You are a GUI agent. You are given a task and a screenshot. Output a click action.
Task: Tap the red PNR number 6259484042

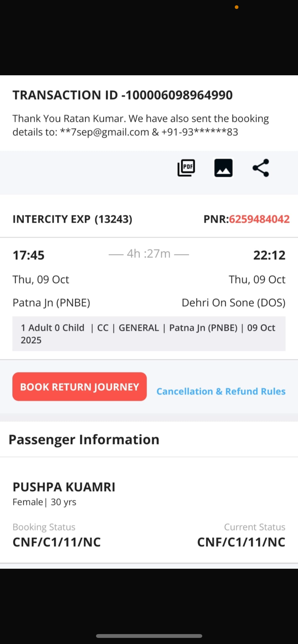(259, 219)
